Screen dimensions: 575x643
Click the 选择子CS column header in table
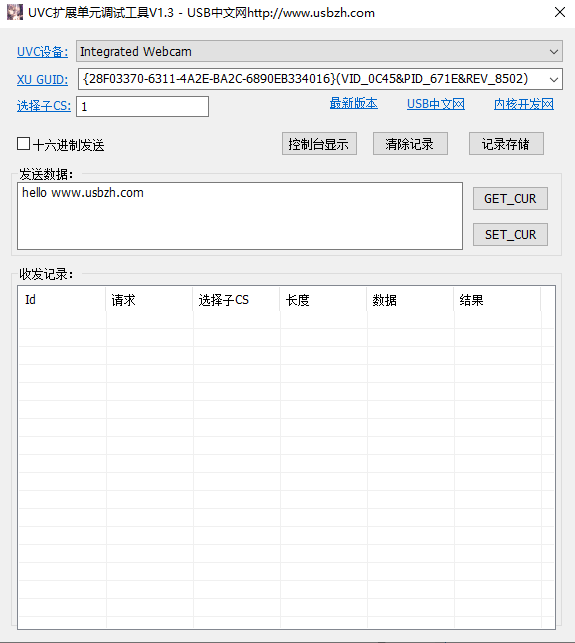point(236,300)
